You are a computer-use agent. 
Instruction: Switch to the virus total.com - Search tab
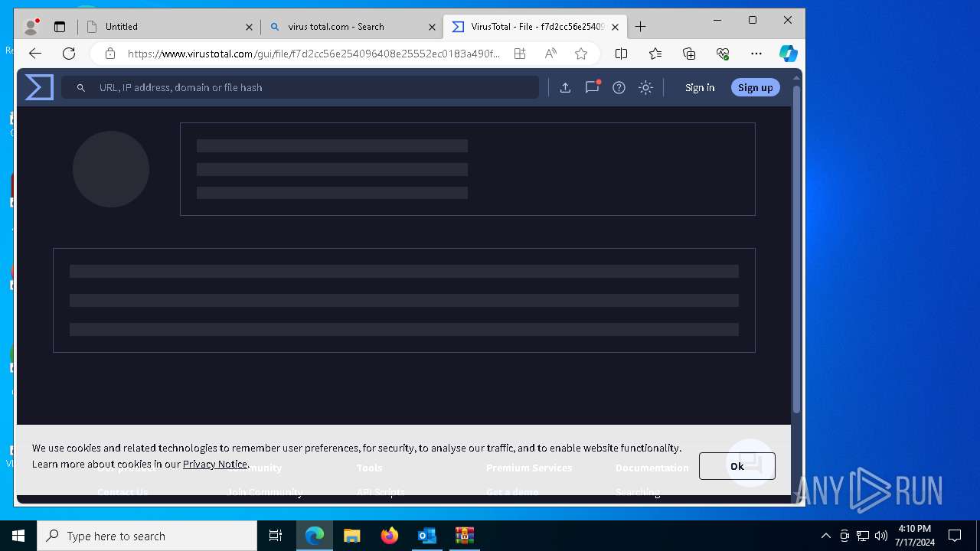click(351, 27)
